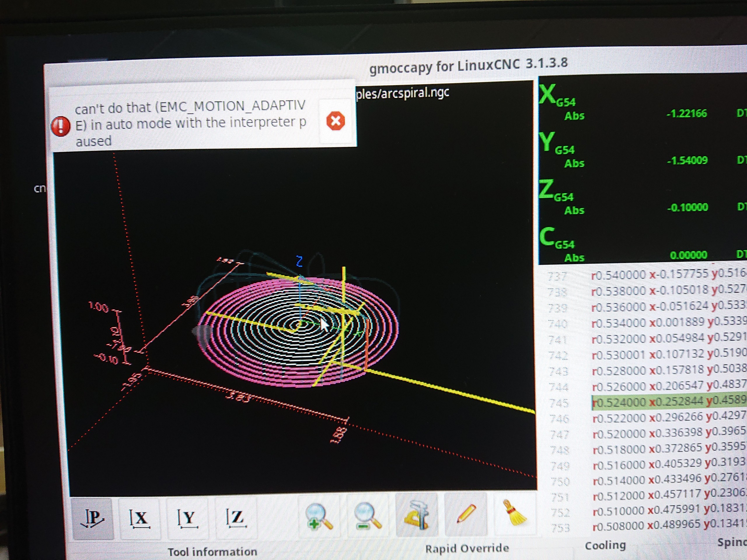Toggle tool path pencil icon
Image resolution: width=747 pixels, height=560 pixels.
(466, 514)
